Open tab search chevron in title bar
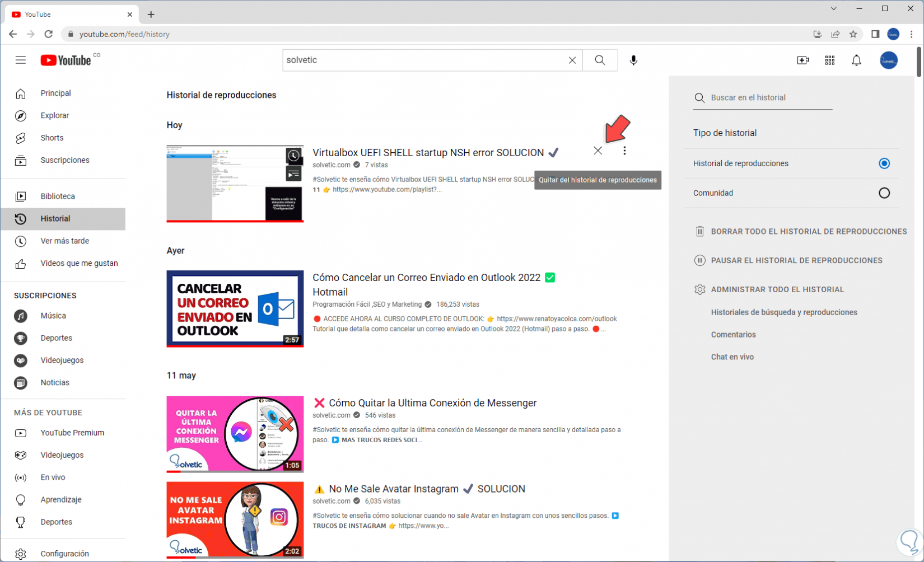The width and height of the screenshot is (924, 562). (x=833, y=8)
